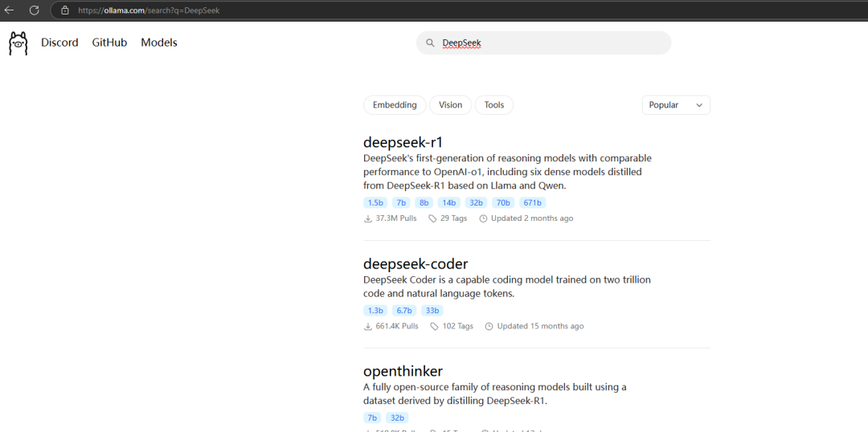The width and height of the screenshot is (868, 432).
Task: Click the DeepSeek search field
Action: (543, 43)
